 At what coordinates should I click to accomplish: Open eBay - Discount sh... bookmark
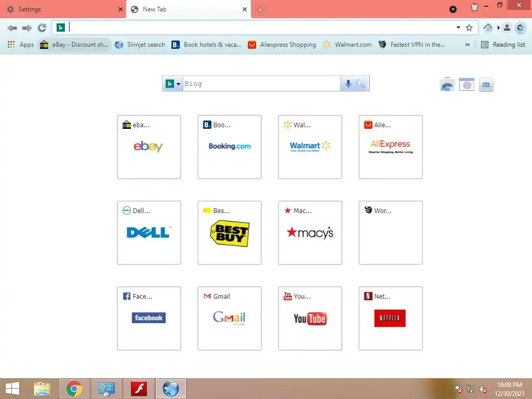tap(74, 45)
